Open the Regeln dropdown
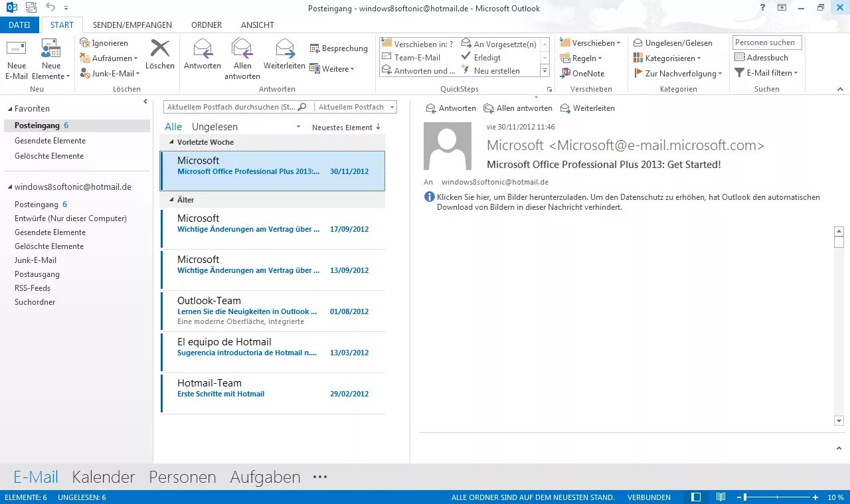Image resolution: width=850 pixels, height=504 pixels. point(581,58)
